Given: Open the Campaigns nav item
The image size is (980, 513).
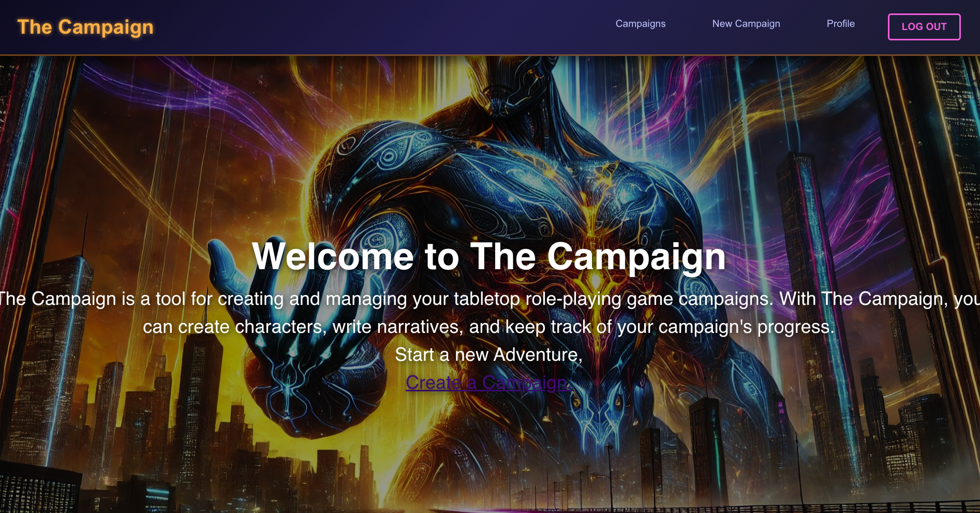Looking at the screenshot, I should (x=641, y=24).
